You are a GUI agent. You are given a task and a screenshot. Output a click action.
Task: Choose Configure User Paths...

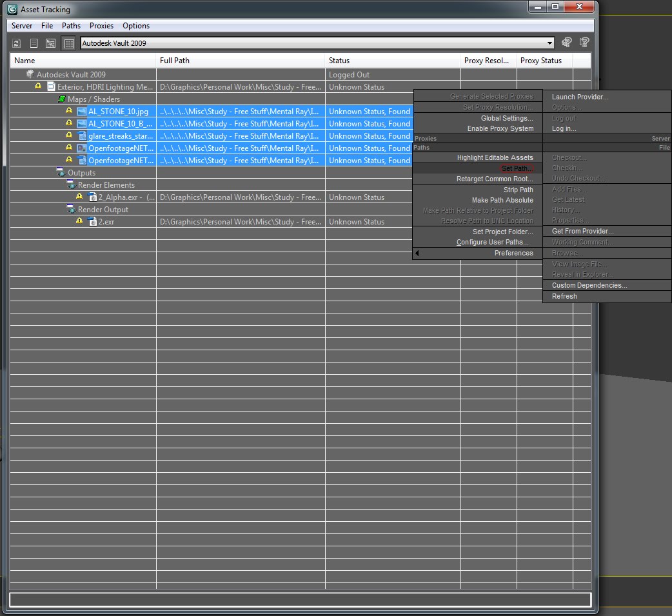493,242
